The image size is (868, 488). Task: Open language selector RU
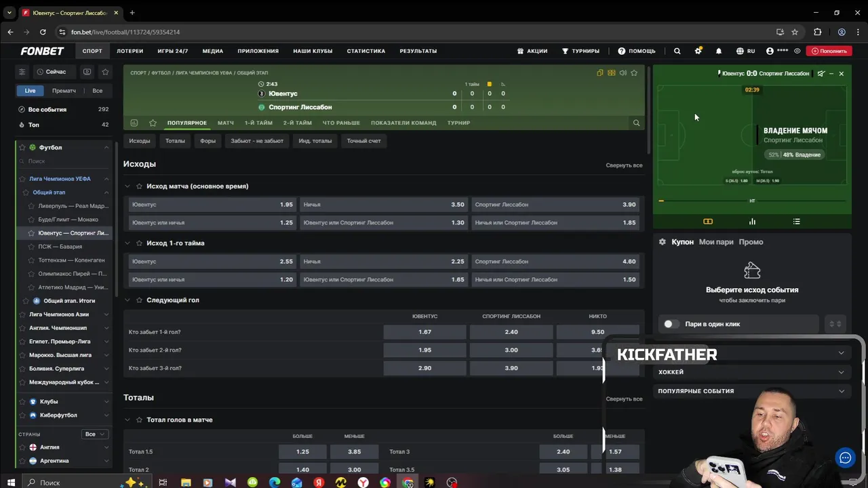(x=746, y=51)
